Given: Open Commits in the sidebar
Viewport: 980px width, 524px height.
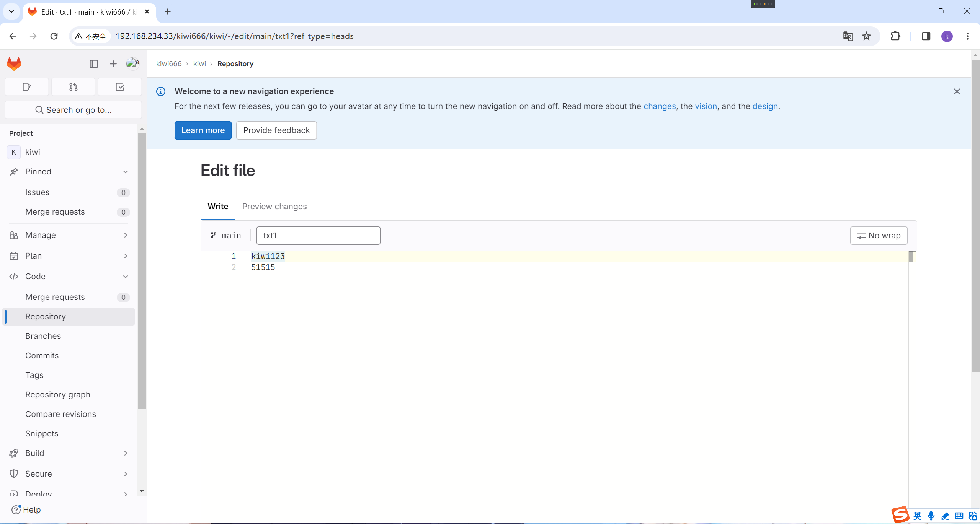Looking at the screenshot, I should (42, 356).
